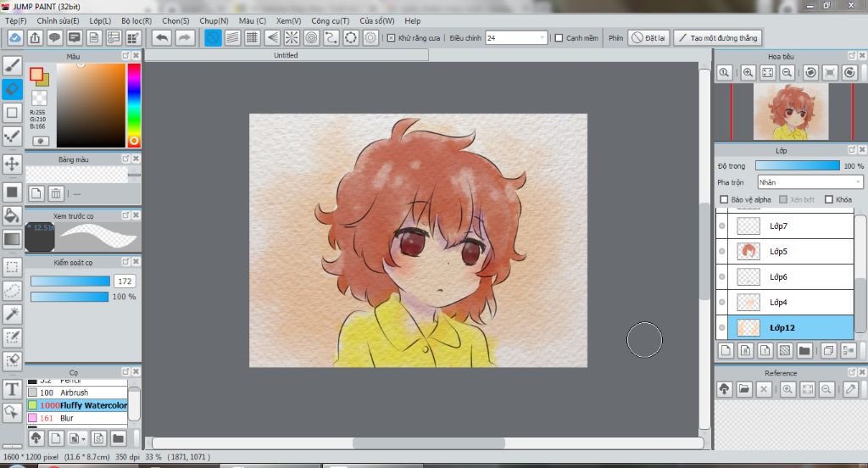Image resolution: width=868 pixels, height=468 pixels.
Task: Adjust the Độ trong opacity slider
Action: (x=797, y=165)
